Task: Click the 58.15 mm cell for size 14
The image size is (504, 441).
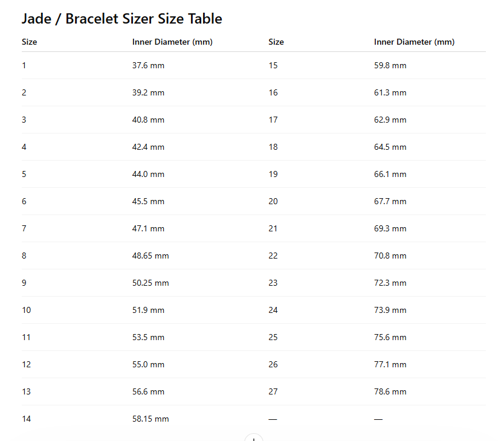Action: (150, 419)
